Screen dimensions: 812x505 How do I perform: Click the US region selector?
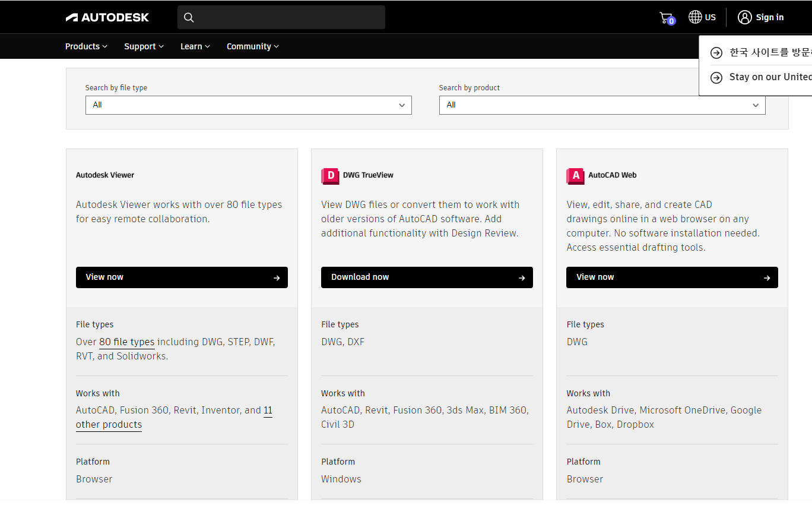click(702, 17)
